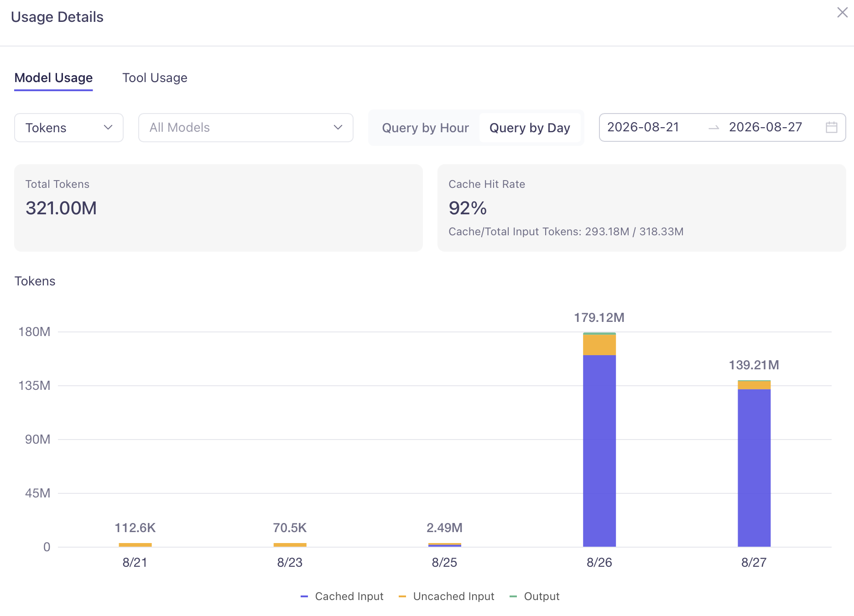Select the 8/27 token bar
This screenshot has height=616, width=854.
[x=754, y=463]
